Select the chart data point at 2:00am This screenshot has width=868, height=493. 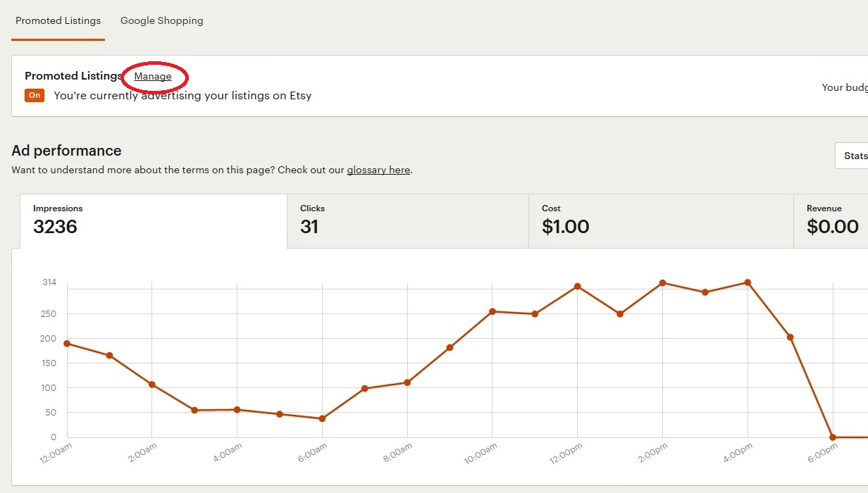(151, 385)
